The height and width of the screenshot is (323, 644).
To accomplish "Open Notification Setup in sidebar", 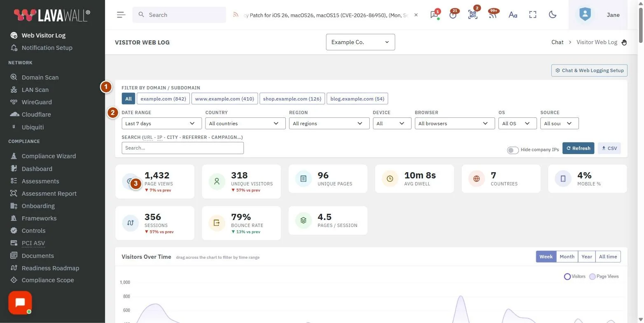I will (41, 48).
